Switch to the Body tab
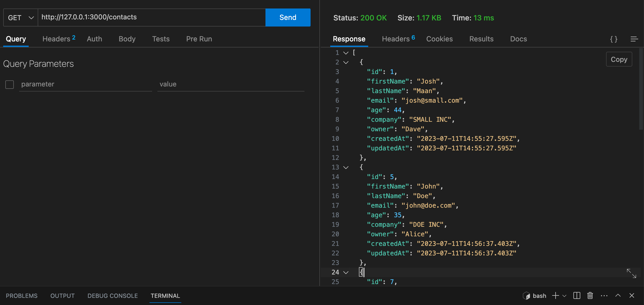 pyautogui.click(x=127, y=39)
